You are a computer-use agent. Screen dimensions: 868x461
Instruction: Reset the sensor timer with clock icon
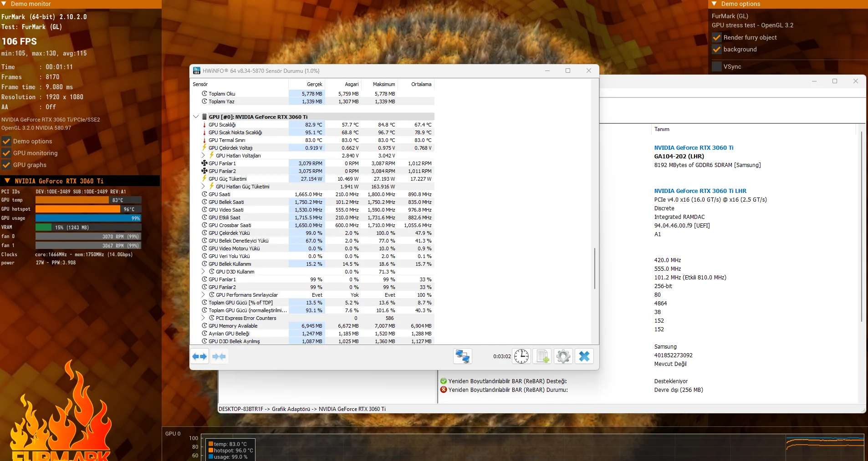[521, 356]
